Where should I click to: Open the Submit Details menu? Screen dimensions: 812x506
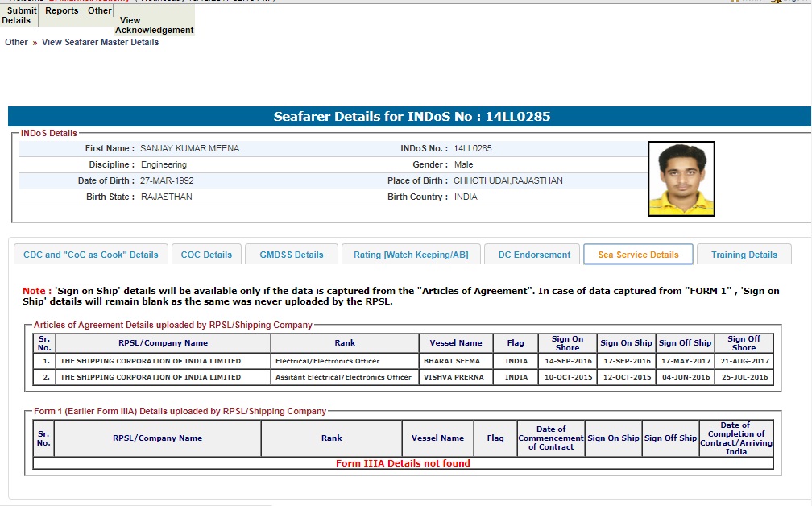point(19,15)
